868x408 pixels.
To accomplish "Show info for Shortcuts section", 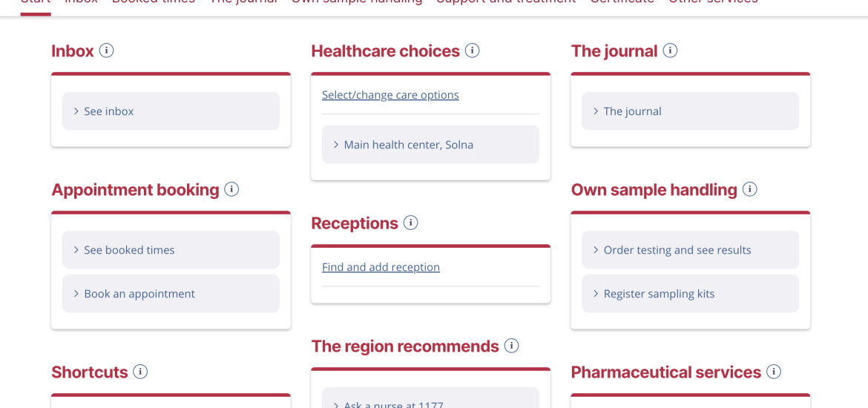I will tap(141, 372).
